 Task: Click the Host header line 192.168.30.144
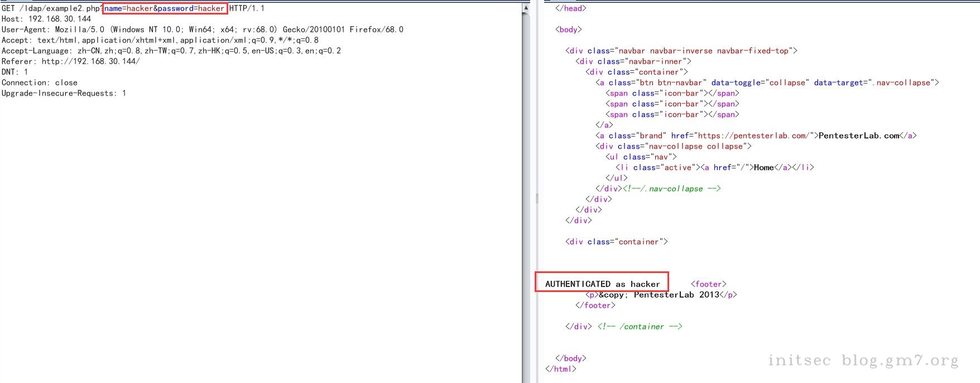coord(46,19)
